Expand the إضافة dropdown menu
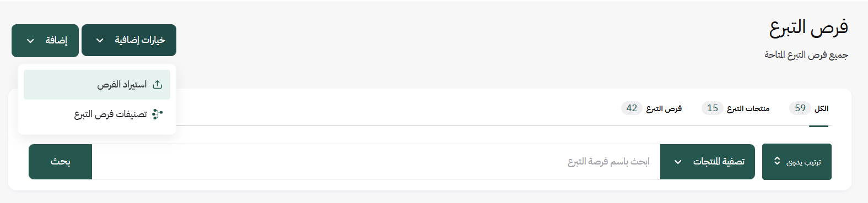The height and width of the screenshot is (203, 868). click(x=45, y=40)
